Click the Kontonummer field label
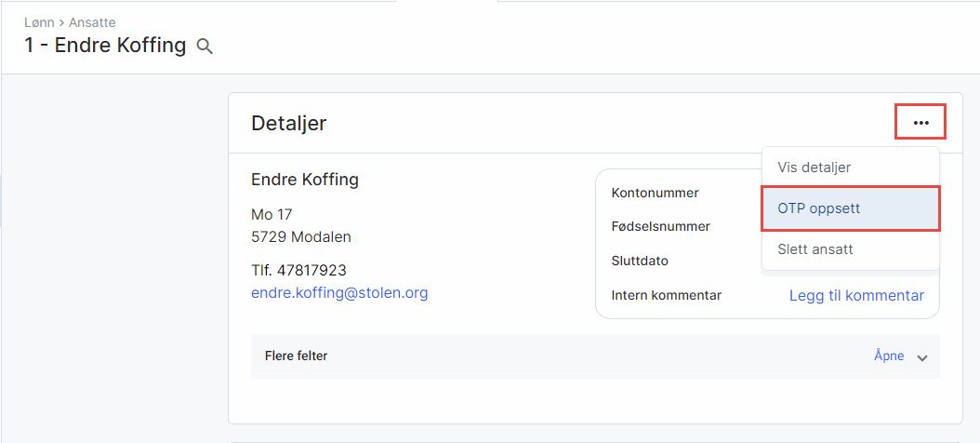Image resolution: width=980 pixels, height=443 pixels. point(656,193)
